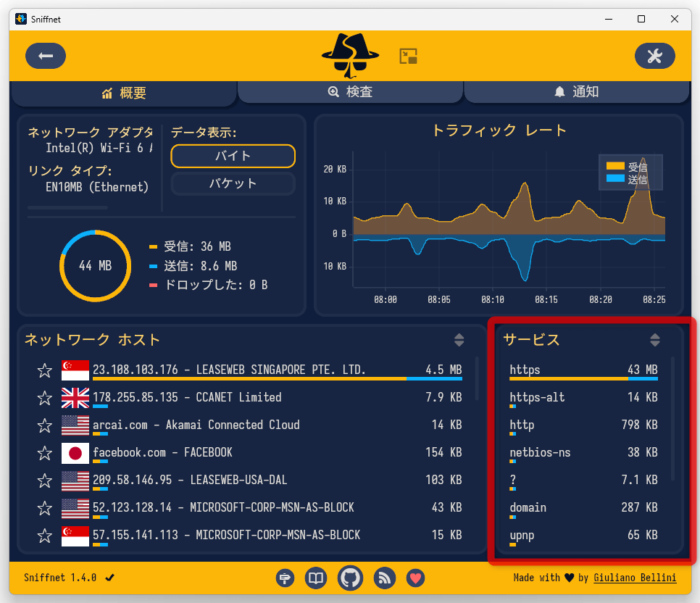Click the network hosts list scrollbar
Screen dimensions: 700x603
pos(477,378)
